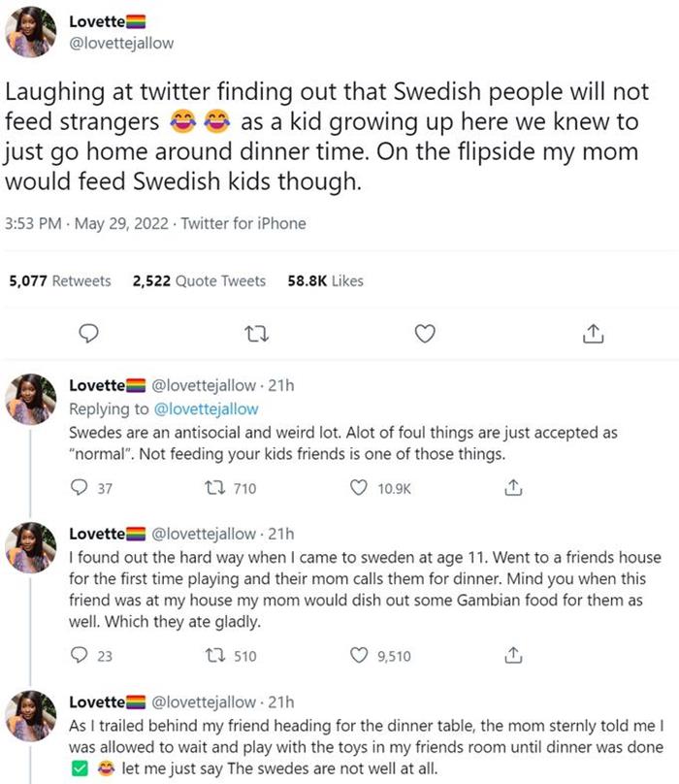Image resolution: width=679 pixels, height=784 pixels.
Task: Retweet the reply showing 710 retweets
Action: pyautogui.click(x=217, y=489)
